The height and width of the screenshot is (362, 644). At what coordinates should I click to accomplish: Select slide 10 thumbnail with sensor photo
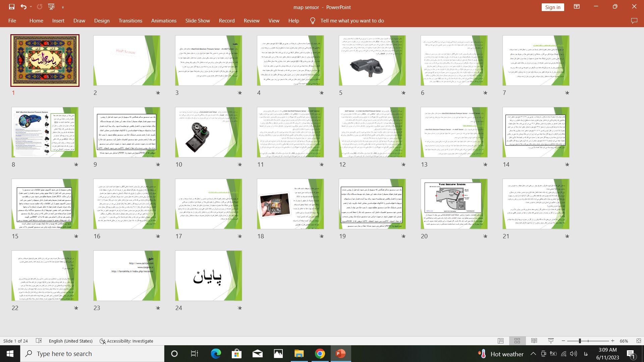(x=208, y=132)
